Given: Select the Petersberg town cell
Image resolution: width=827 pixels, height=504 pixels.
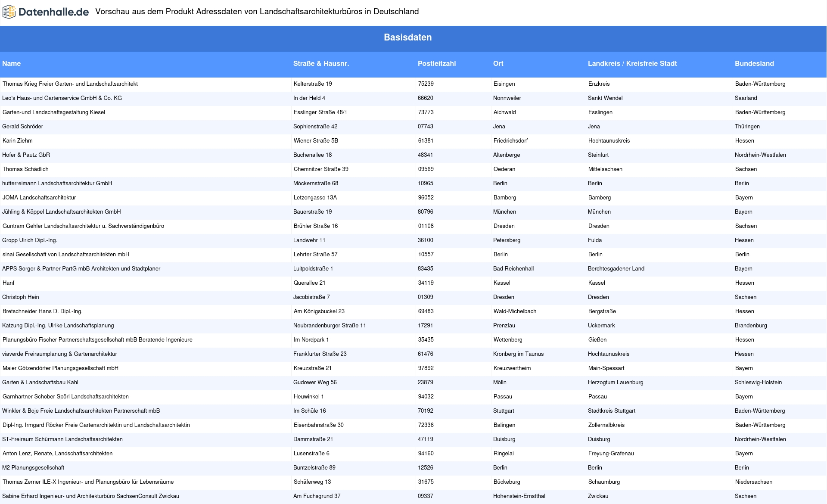Looking at the screenshot, I should (x=507, y=240).
